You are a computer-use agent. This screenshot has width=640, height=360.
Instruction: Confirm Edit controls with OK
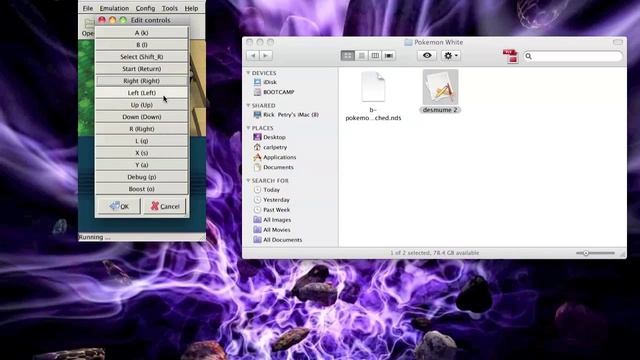coord(119,207)
